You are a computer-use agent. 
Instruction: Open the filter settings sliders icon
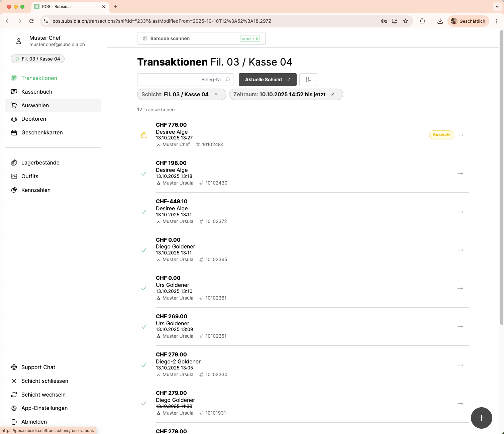pos(308,80)
